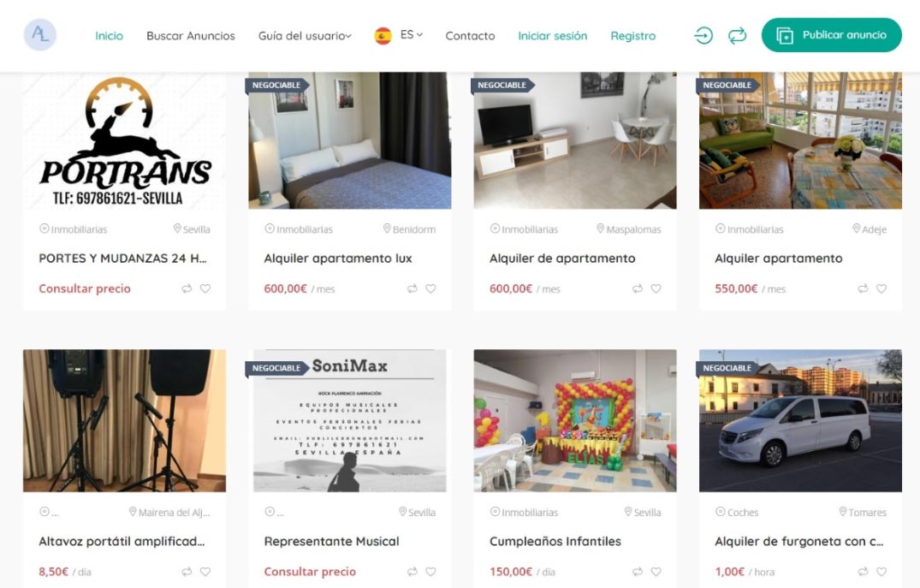Click the compare arrows icon in the header
The width and height of the screenshot is (920, 588).
tap(737, 35)
